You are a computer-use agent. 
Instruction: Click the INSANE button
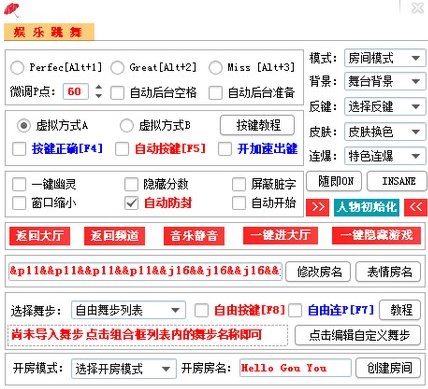point(397,181)
